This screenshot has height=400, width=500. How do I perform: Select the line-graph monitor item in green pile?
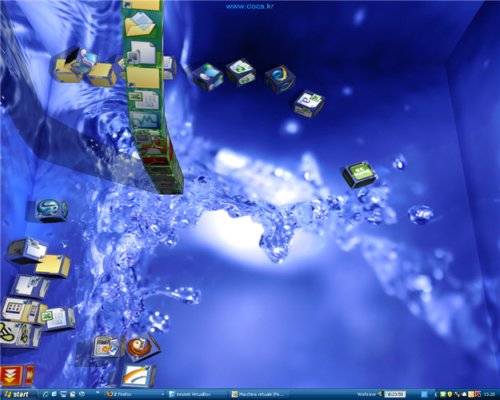tap(145, 120)
